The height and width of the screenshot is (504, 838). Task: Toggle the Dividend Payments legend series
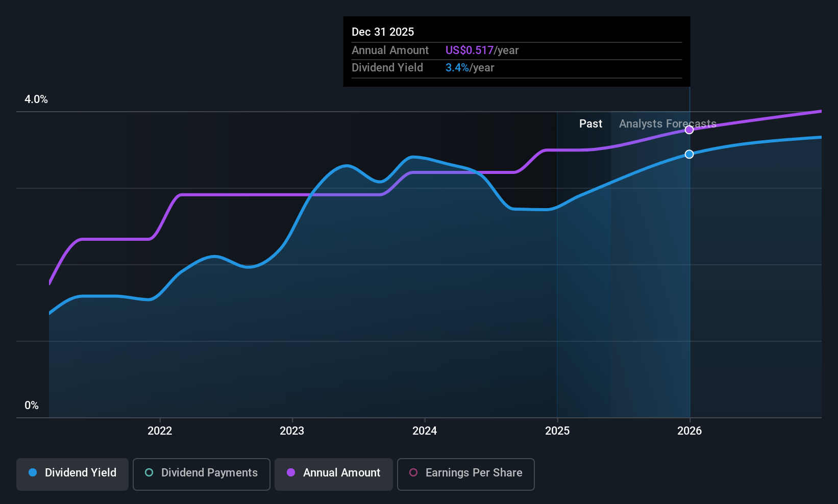coord(202,474)
